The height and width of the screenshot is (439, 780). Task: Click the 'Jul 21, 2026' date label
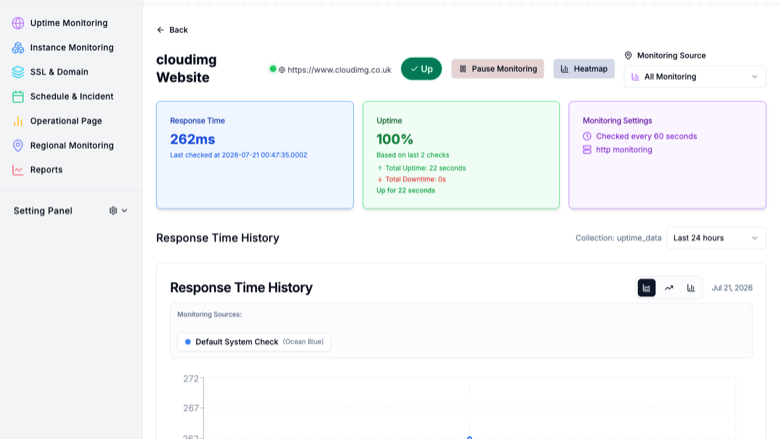[732, 288]
